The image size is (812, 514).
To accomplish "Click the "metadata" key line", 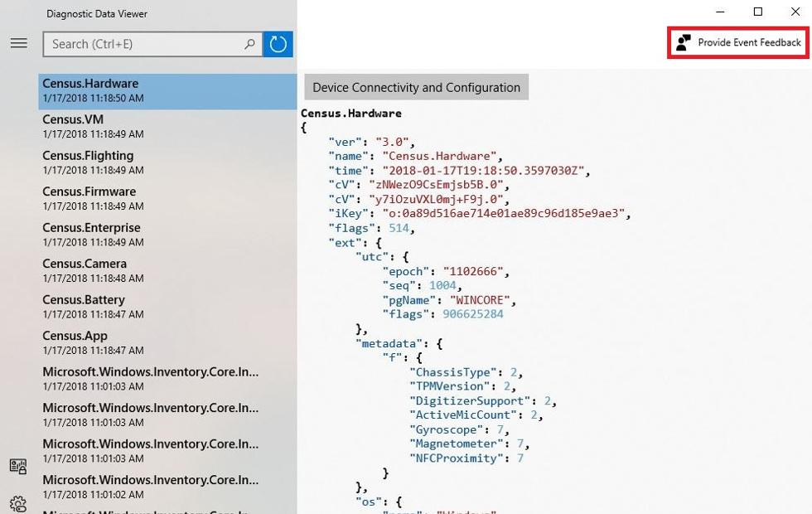I will click(x=399, y=343).
